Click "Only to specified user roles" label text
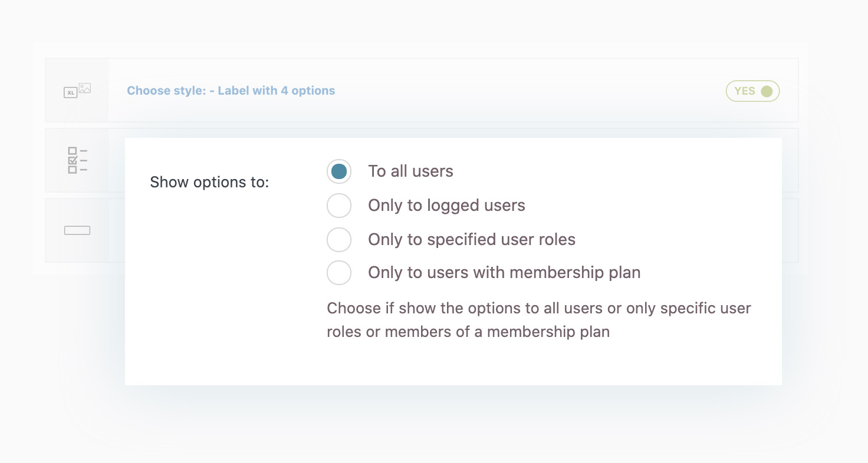The height and width of the screenshot is (463, 868). click(472, 240)
